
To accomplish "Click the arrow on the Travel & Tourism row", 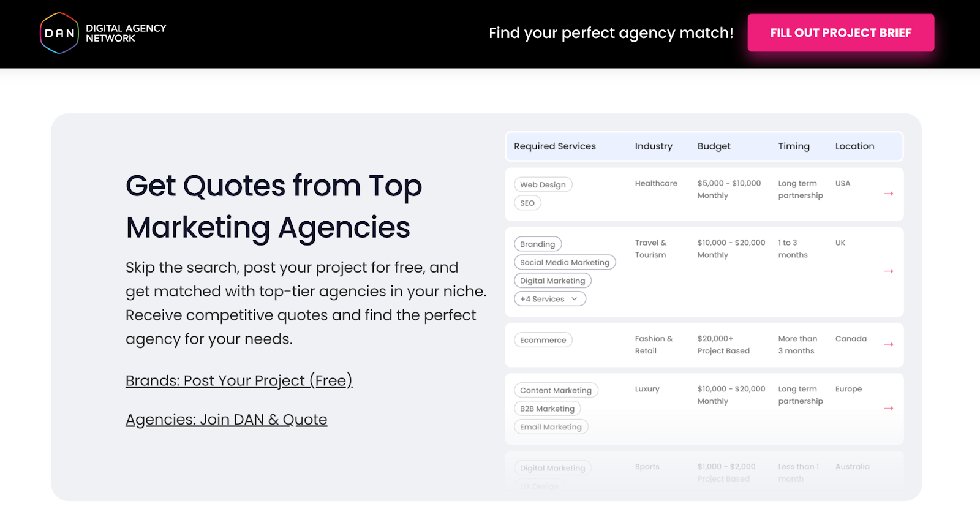I will (889, 271).
